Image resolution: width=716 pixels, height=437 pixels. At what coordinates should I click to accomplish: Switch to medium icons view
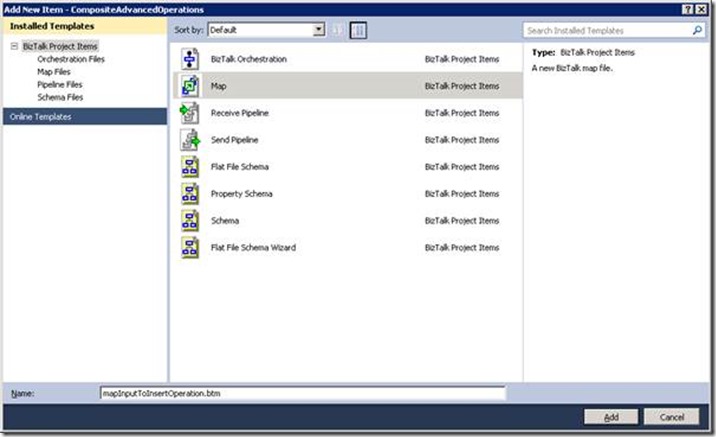point(358,30)
